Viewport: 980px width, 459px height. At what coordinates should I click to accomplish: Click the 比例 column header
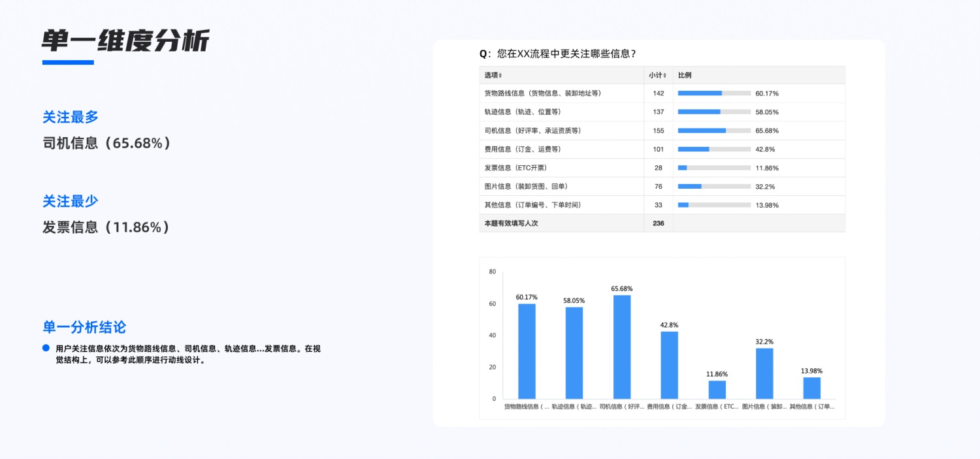click(x=684, y=75)
